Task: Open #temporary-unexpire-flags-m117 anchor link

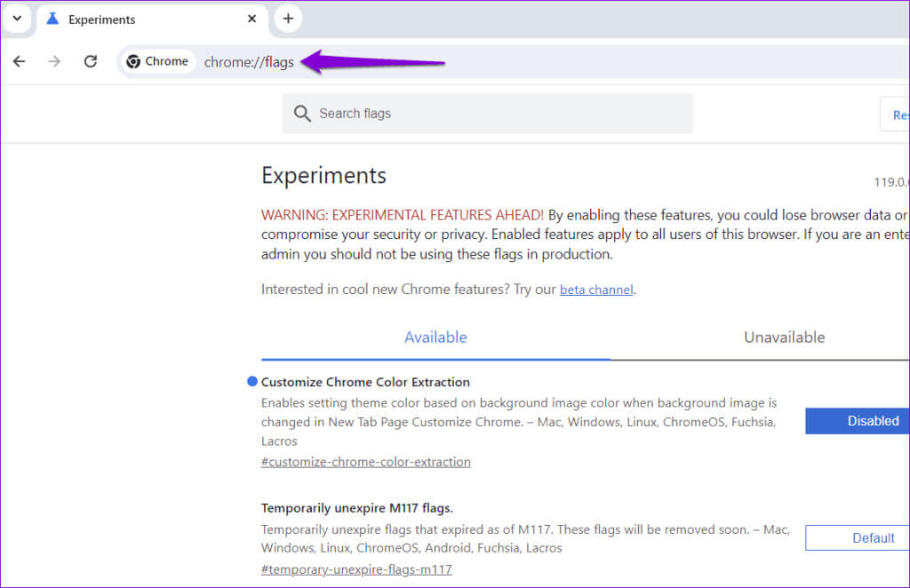Action: click(356, 569)
